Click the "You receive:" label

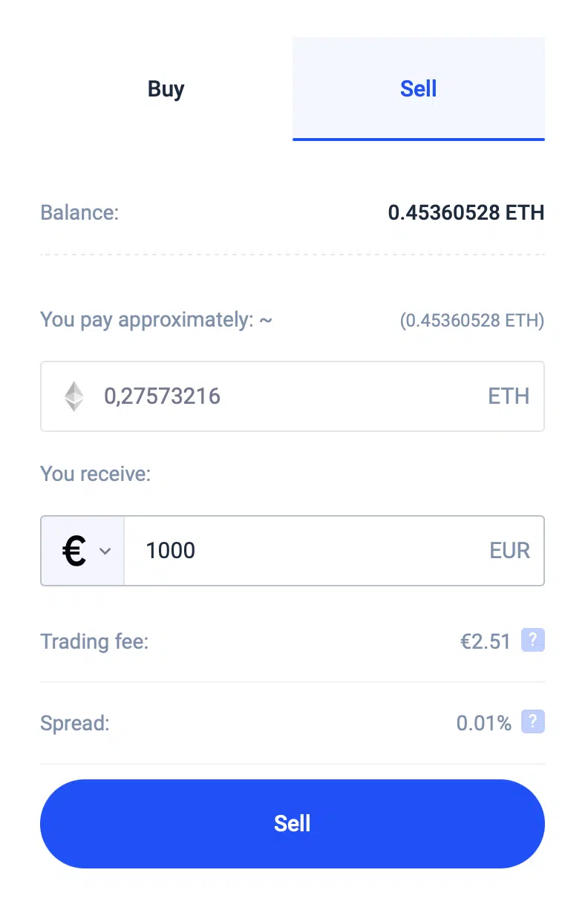point(96,474)
